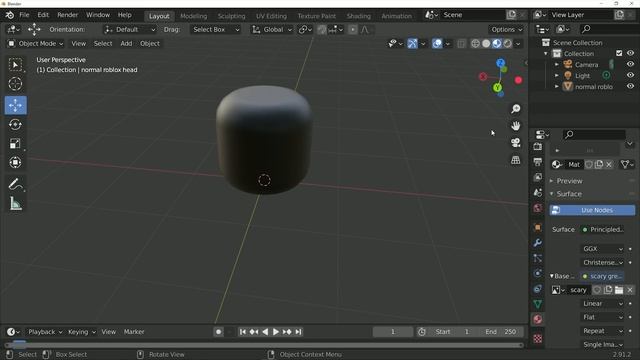Select the Measure tool
The width and height of the screenshot is (640, 360).
(16, 204)
